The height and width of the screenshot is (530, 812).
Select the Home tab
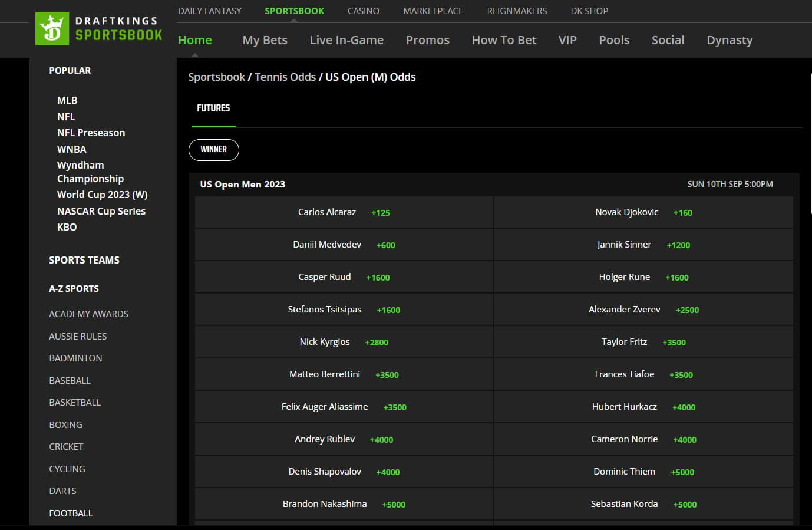(195, 40)
